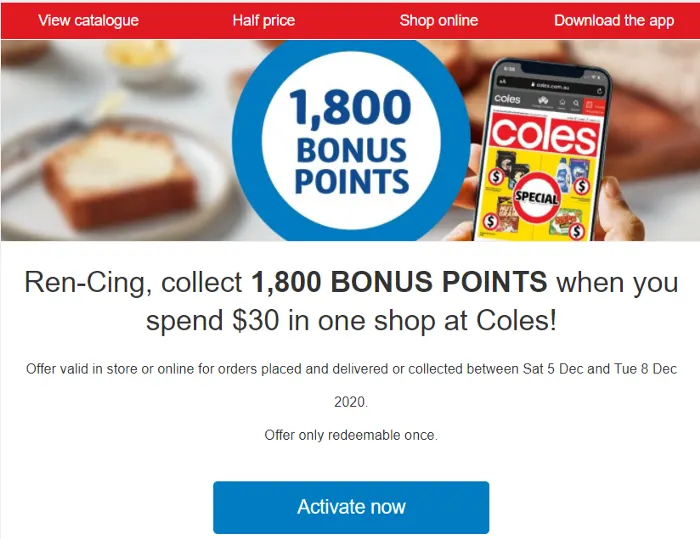This screenshot has width=700, height=539.
Task: Click the 1,800 BONUS POINTS headline text
Action: 398,282
